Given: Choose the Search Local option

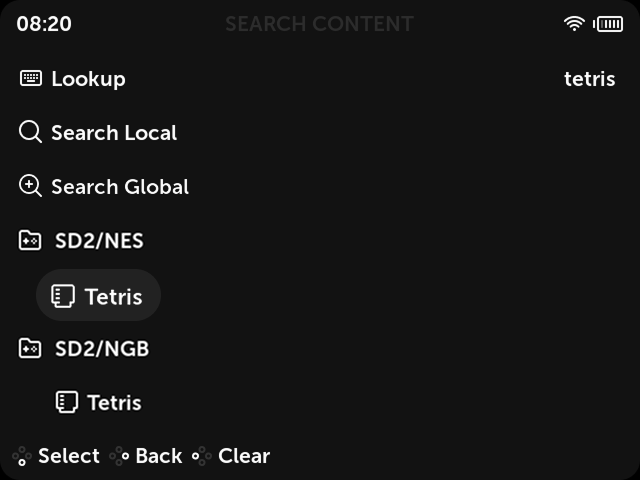Looking at the screenshot, I should [114, 133].
